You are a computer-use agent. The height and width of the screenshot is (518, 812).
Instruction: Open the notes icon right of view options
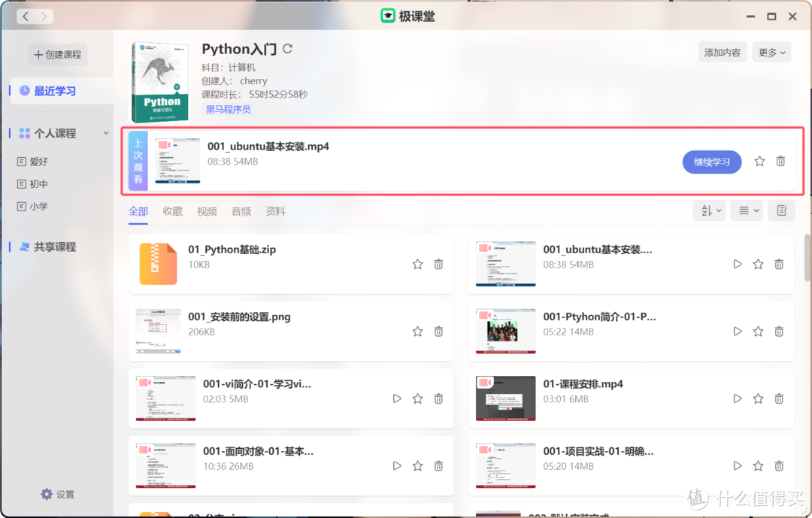point(781,211)
